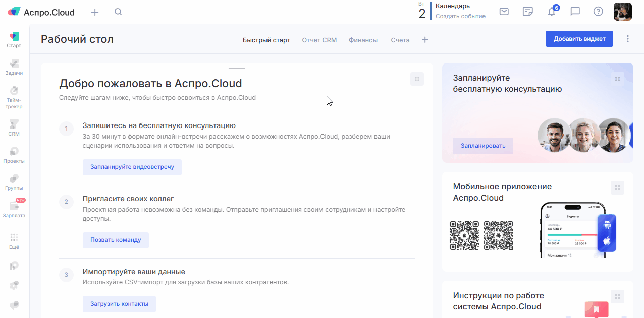This screenshot has width=644, height=318.
Task: Switch to the Быстрый старт tab
Action: (x=266, y=40)
